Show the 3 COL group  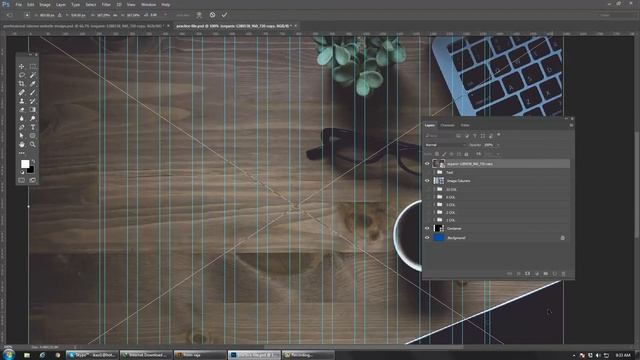click(427, 204)
